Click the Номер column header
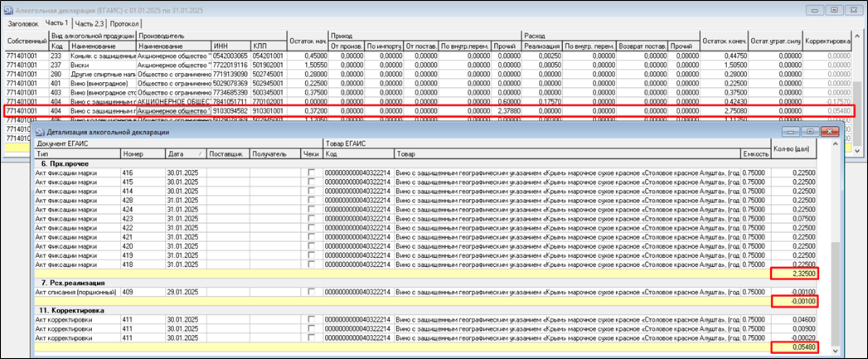 coord(133,153)
